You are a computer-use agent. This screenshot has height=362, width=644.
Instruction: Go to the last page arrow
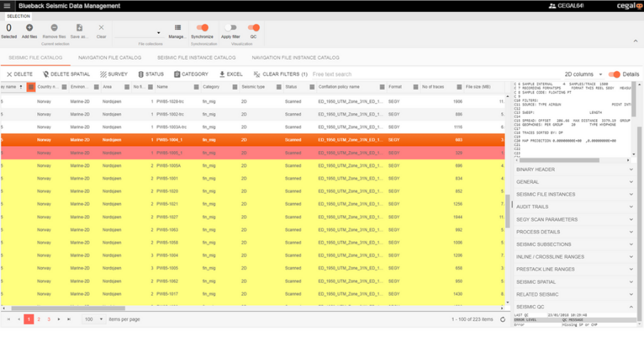pyautogui.click(x=68, y=319)
